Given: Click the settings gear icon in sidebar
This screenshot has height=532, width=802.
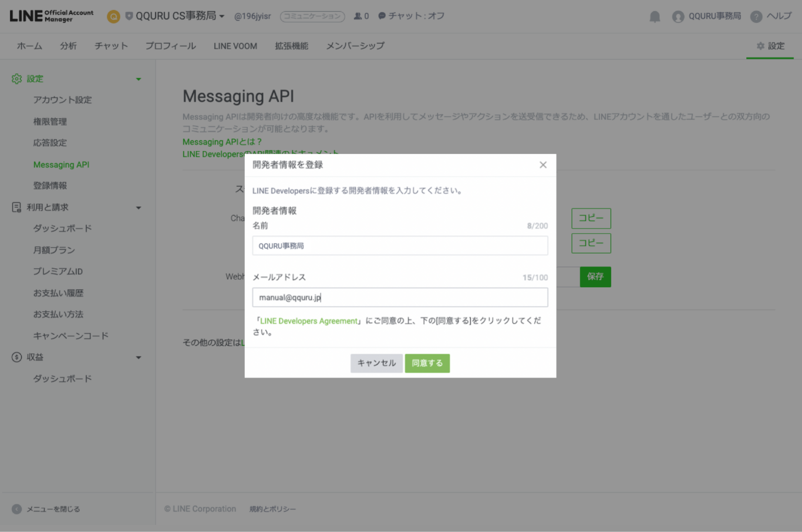Looking at the screenshot, I should coord(16,79).
